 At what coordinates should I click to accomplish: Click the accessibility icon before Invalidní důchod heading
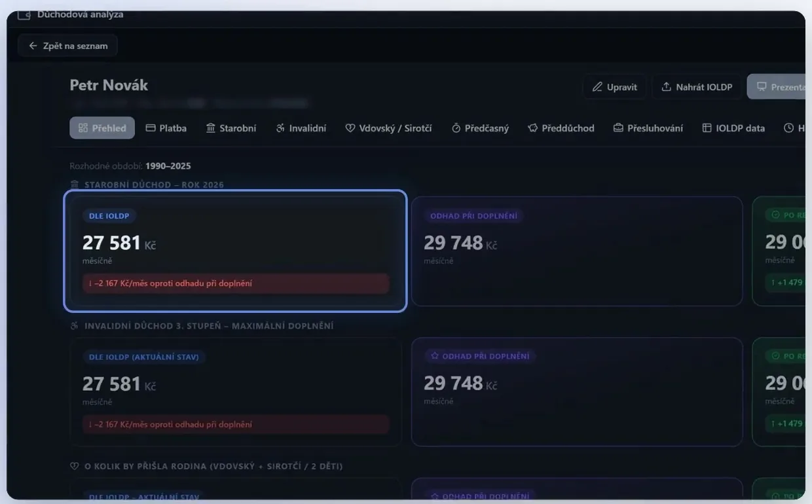point(75,325)
